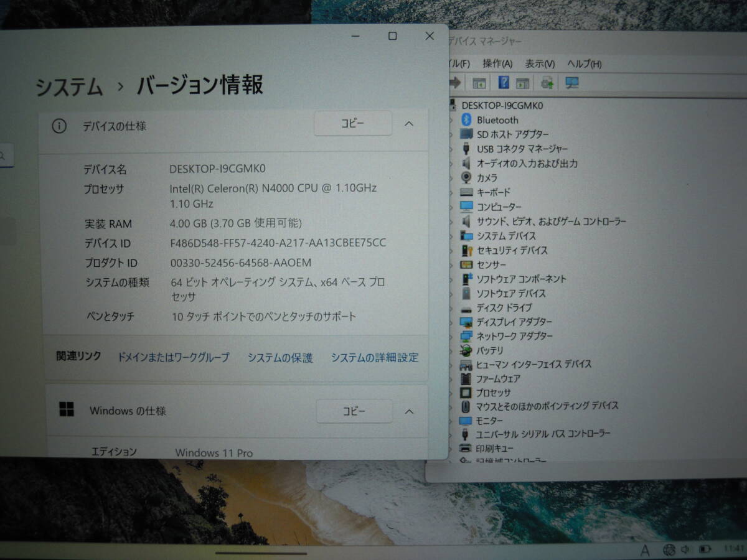
Task: Open the システムの詳細設定 link
Action: coord(375,358)
